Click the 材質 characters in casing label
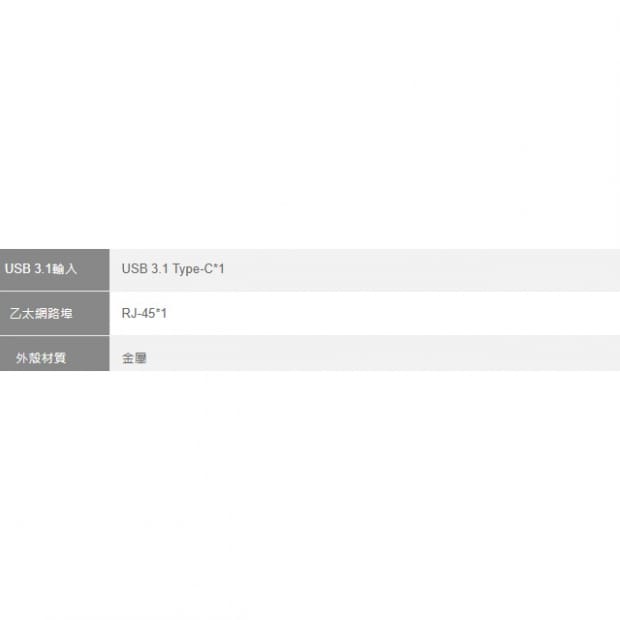 tap(53, 358)
